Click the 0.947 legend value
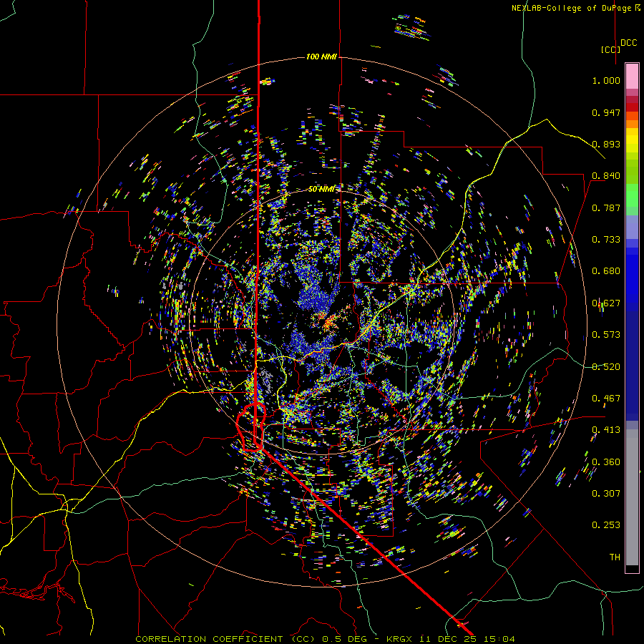The width and height of the screenshot is (644, 644). 606,112
